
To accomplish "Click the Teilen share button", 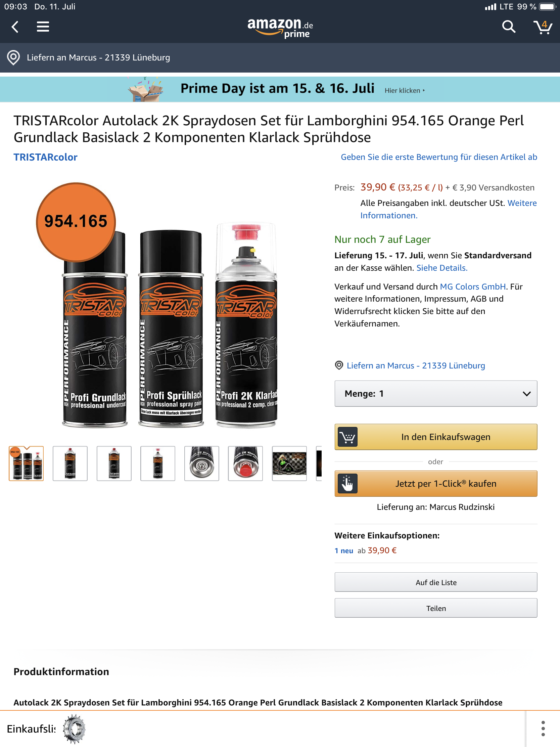I will click(435, 608).
